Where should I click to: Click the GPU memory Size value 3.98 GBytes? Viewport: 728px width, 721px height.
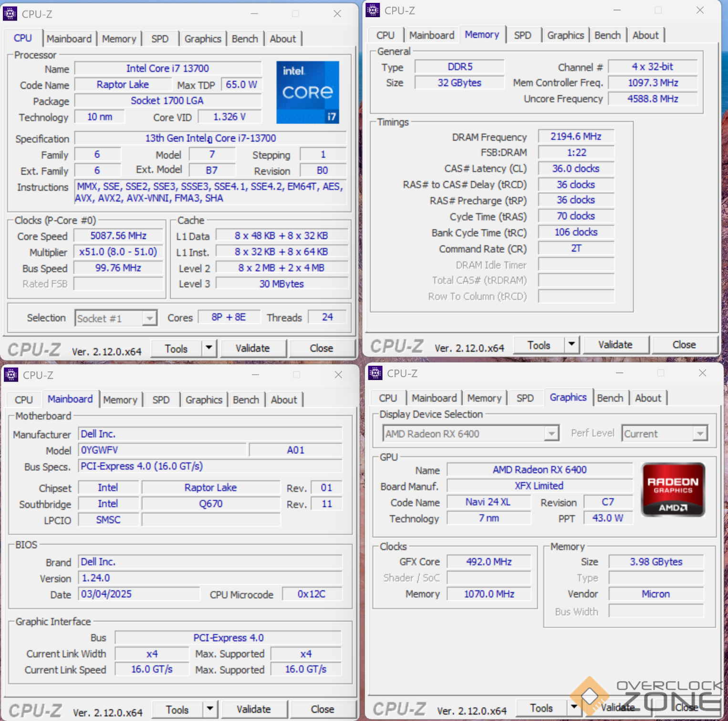(656, 562)
